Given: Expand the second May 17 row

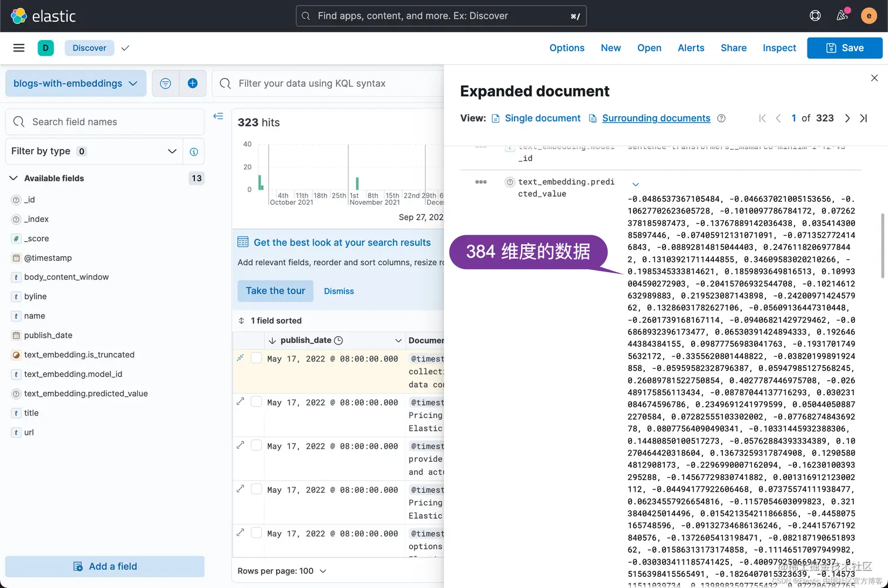Looking at the screenshot, I should coord(240,402).
